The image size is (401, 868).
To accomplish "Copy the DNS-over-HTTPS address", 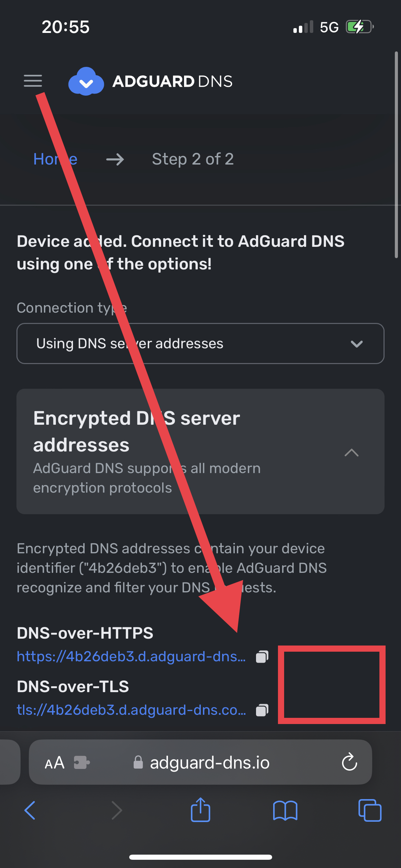I will tap(262, 656).
